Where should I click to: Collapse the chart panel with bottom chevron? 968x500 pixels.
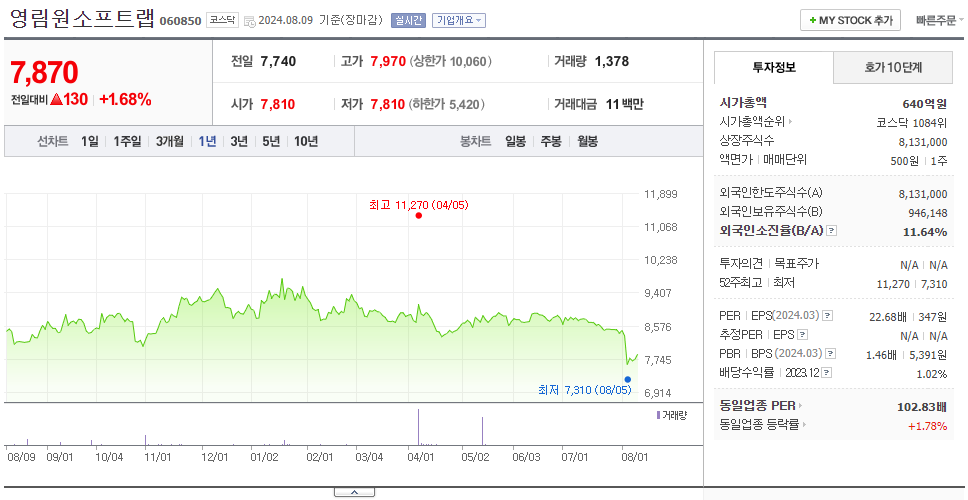pyautogui.click(x=354, y=493)
